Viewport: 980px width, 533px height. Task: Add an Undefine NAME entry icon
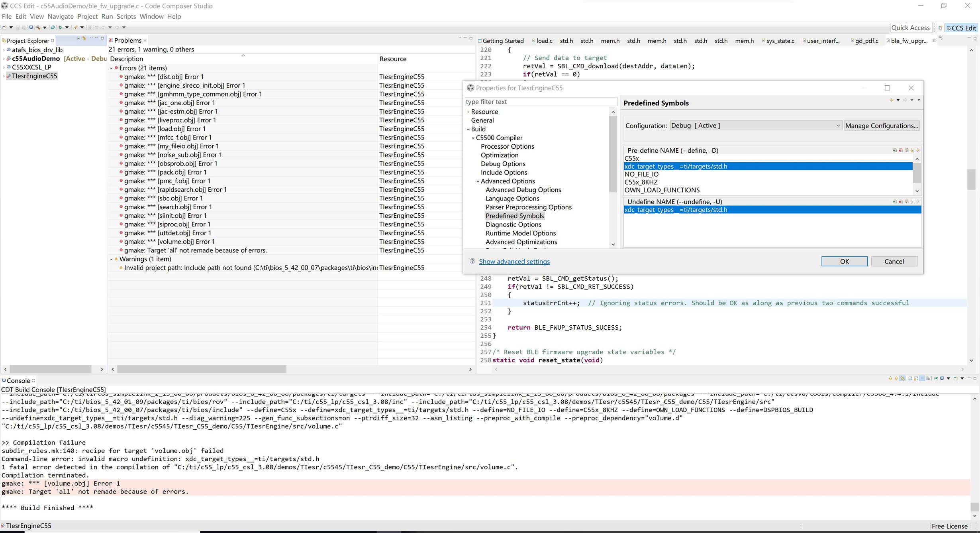tap(895, 202)
